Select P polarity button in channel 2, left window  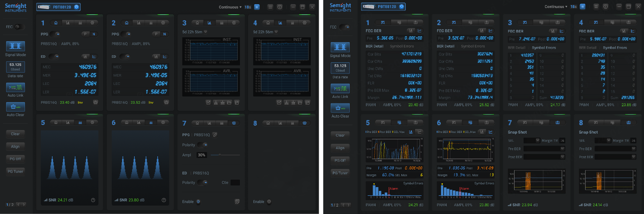click(x=156, y=34)
